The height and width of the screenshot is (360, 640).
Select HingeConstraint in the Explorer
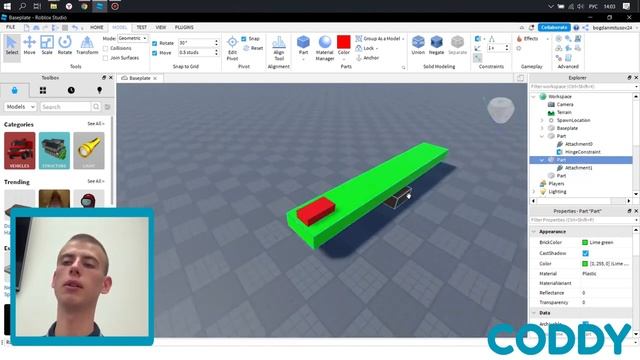tap(582, 152)
